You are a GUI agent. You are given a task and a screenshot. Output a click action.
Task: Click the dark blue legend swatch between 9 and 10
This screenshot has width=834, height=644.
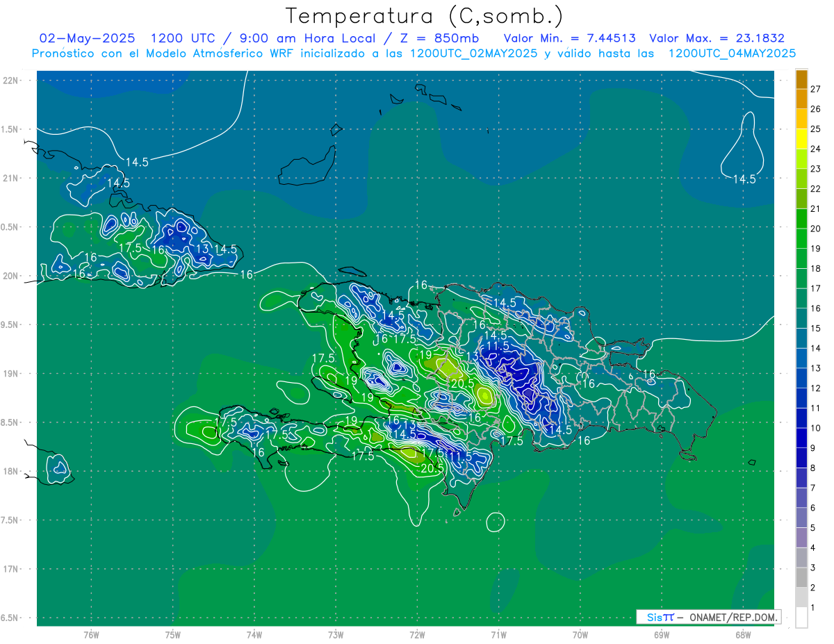pos(801,438)
